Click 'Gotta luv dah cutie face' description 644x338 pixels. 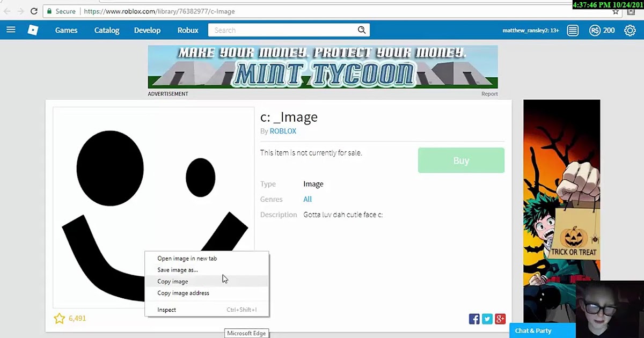[x=343, y=215]
